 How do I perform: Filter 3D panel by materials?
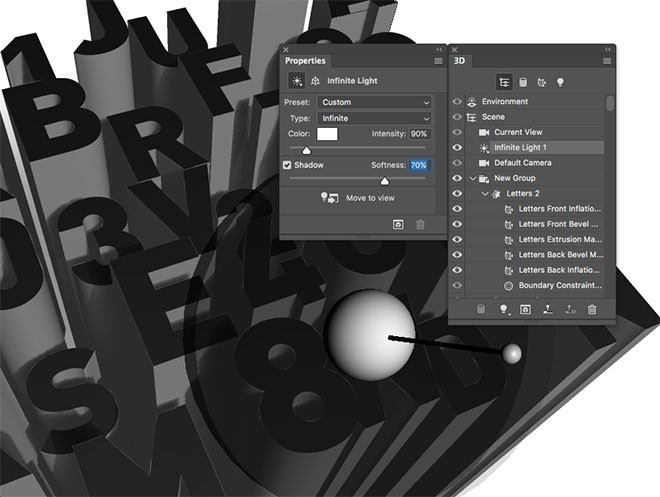click(x=541, y=82)
